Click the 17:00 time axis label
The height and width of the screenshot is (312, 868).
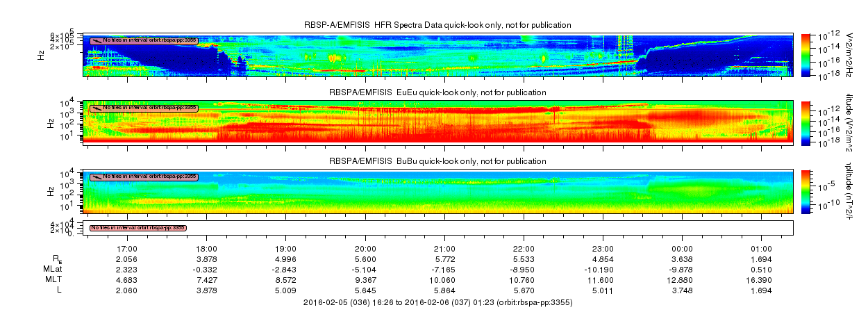click(x=128, y=248)
